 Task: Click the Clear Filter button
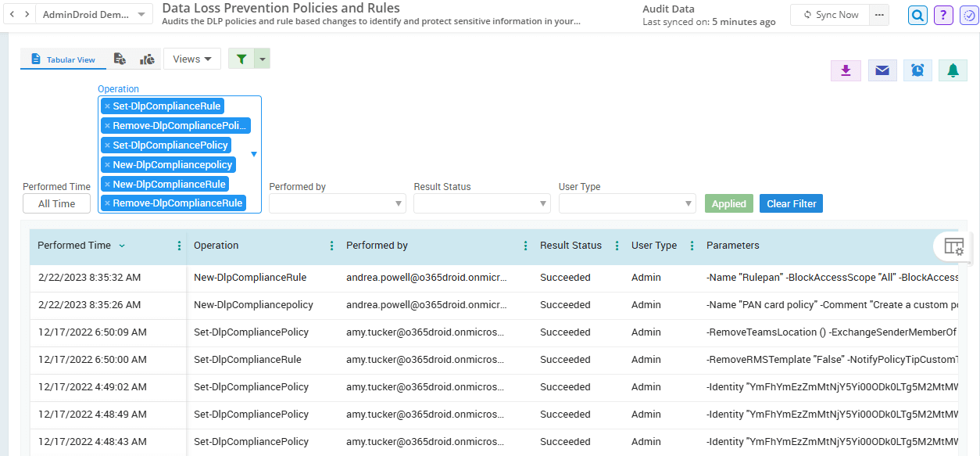[791, 203]
